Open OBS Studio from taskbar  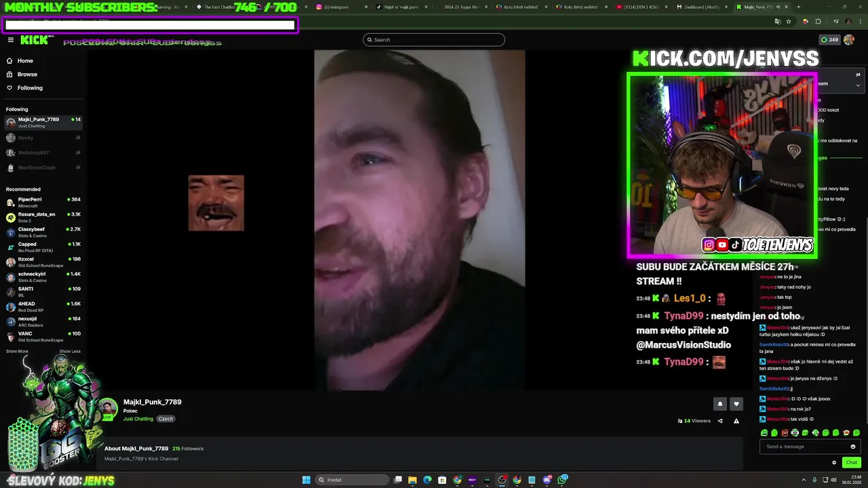(x=502, y=480)
